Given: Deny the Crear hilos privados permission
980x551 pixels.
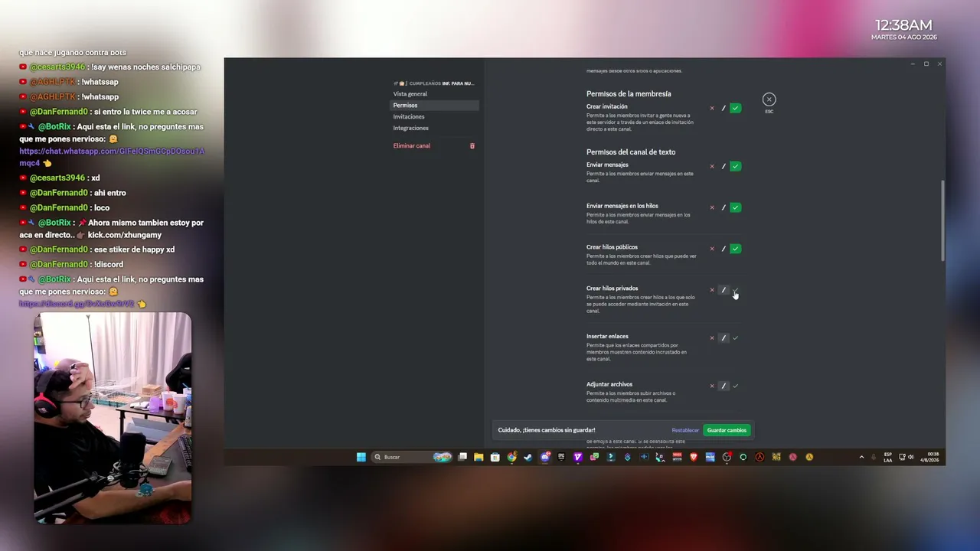Looking at the screenshot, I should tap(712, 290).
